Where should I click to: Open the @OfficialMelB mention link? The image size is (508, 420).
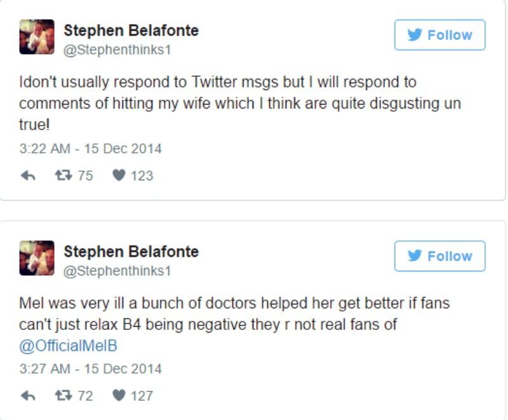click(x=69, y=346)
